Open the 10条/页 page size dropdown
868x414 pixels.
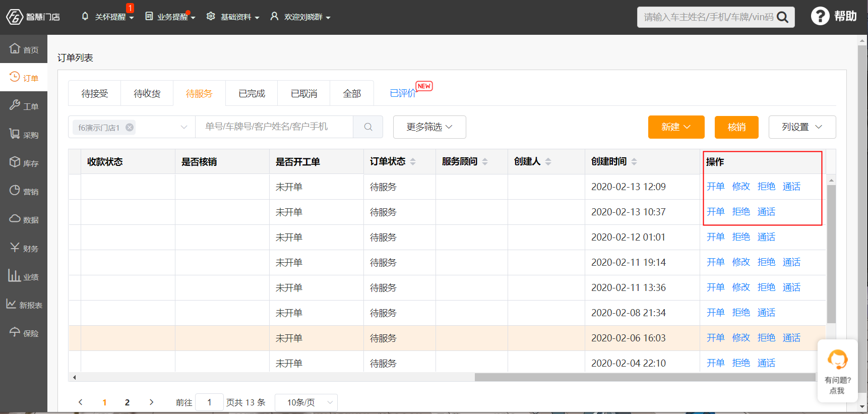(306, 402)
